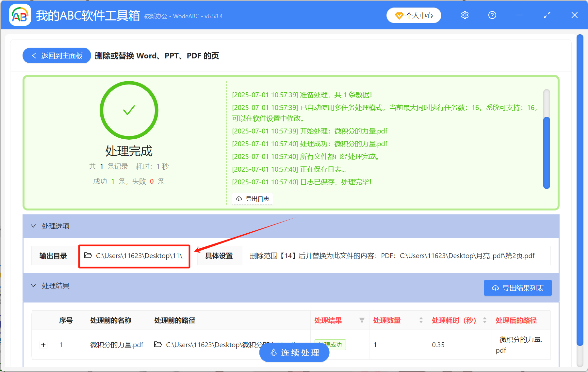
Task: Collapse the 处理选项 section
Action: coord(33,226)
